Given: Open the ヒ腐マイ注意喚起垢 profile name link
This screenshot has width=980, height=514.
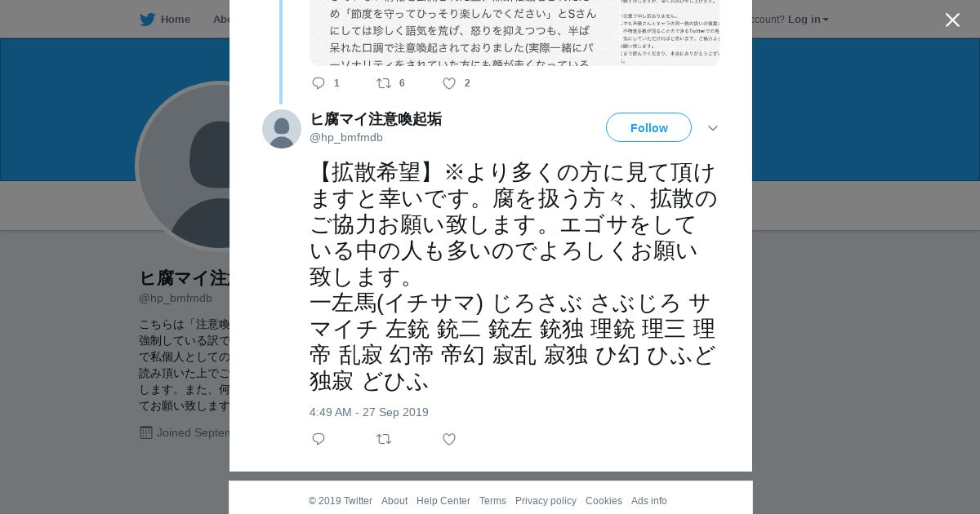Looking at the screenshot, I should (x=376, y=119).
